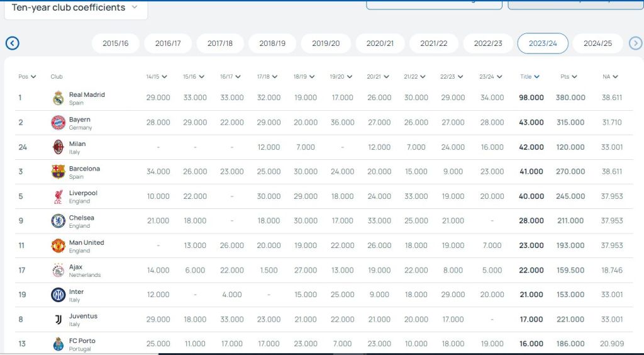Image resolution: width=644 pixels, height=355 pixels.
Task: Select the 2015/16 season tab
Action: point(116,43)
